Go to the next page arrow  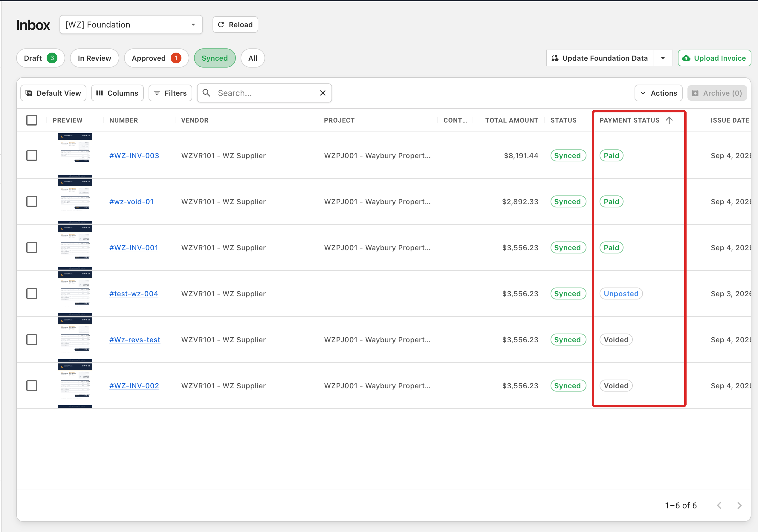tap(739, 505)
